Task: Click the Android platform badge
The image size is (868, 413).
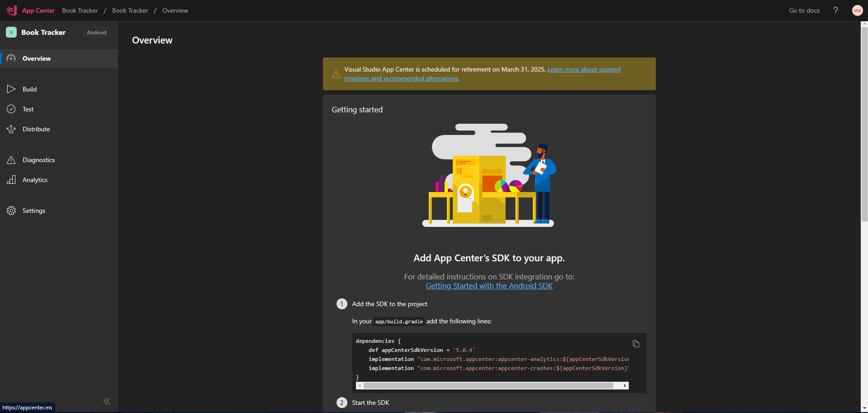Action: (x=96, y=32)
